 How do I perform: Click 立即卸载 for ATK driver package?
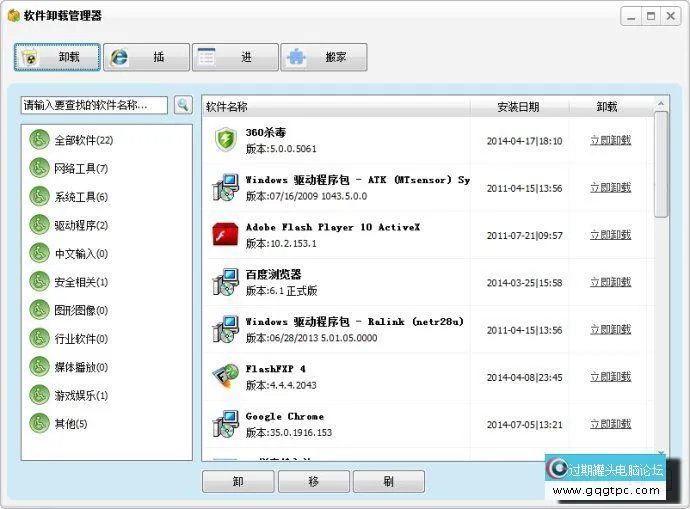pos(611,188)
